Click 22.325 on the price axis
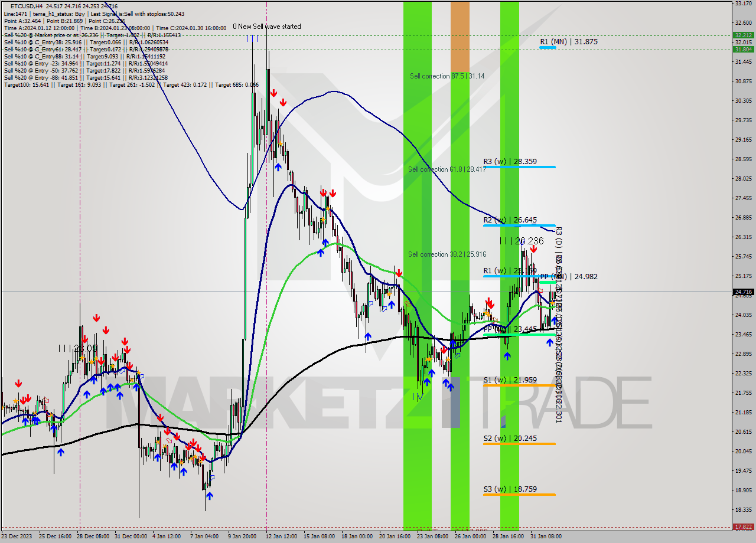The image size is (756, 543). click(743, 373)
